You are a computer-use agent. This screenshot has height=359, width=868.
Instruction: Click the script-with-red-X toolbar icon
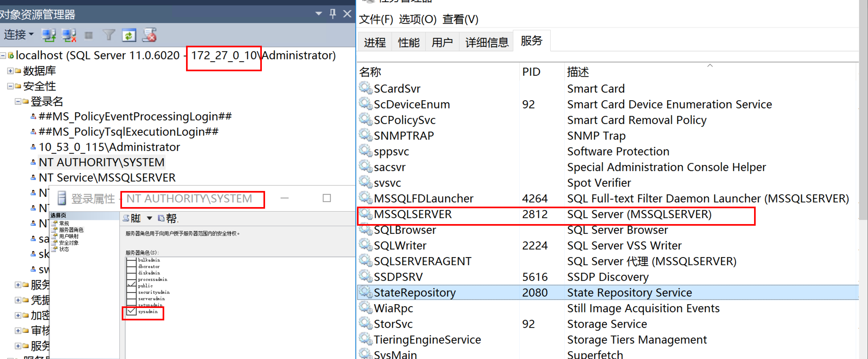click(149, 35)
